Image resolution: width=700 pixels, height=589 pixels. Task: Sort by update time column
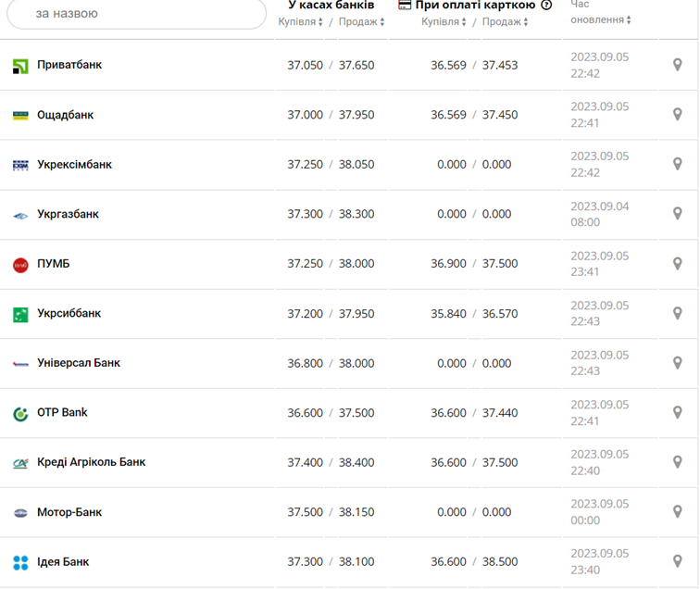[x=601, y=19]
